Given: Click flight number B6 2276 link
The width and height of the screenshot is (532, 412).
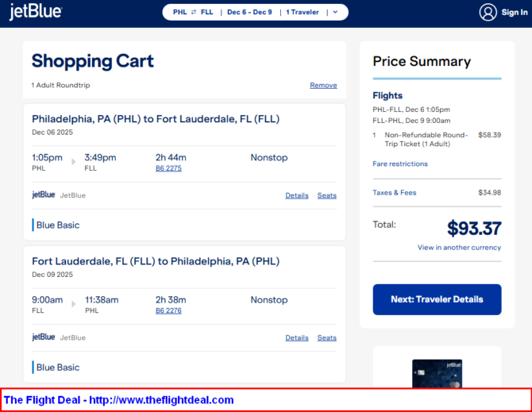Looking at the screenshot, I should click(168, 310).
